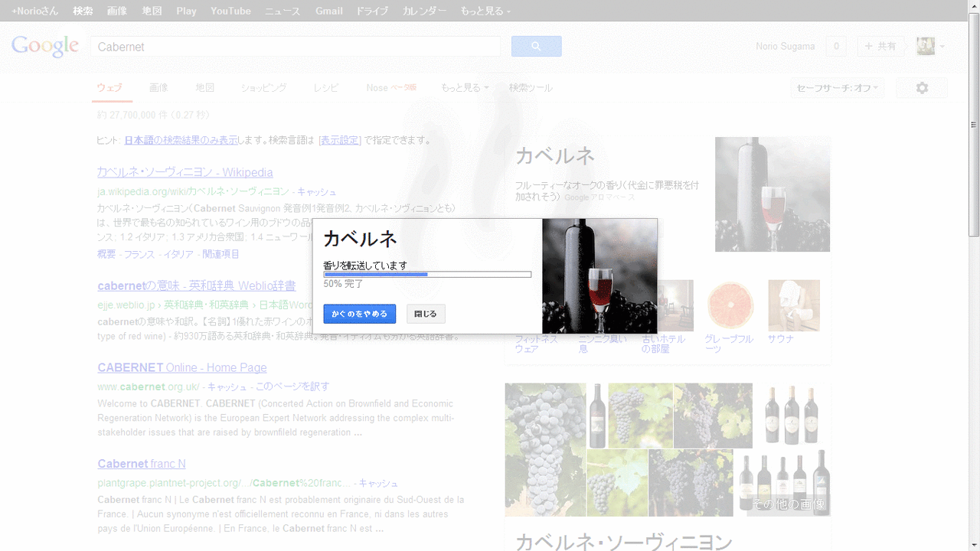980x551 pixels.
Task: Click the ニンニク臭い息 link
Action: tap(602, 344)
